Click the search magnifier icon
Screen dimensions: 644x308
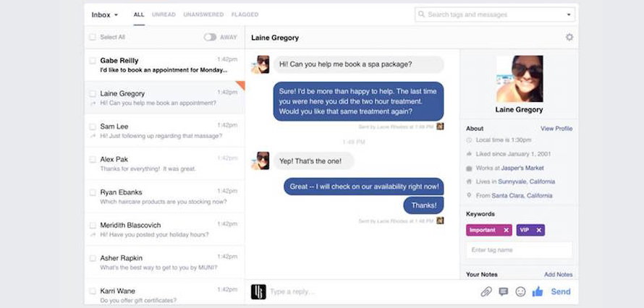[421, 14]
